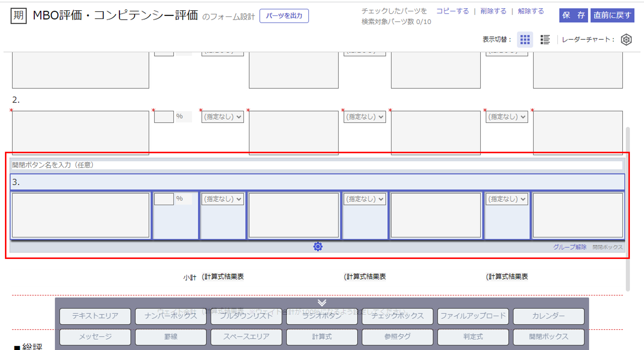The width and height of the screenshot is (644, 350).
Task: Select the 判定式 part in the palette
Action: coord(473,337)
